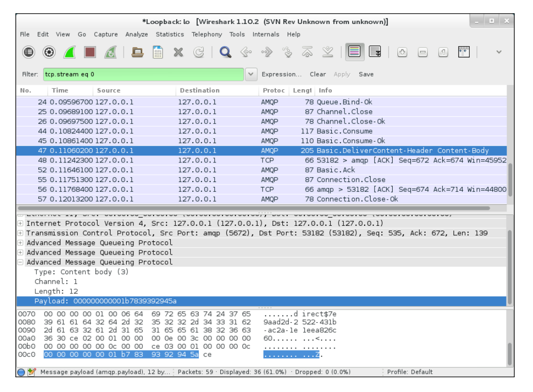Open the filter history dropdown arrow

click(251, 74)
